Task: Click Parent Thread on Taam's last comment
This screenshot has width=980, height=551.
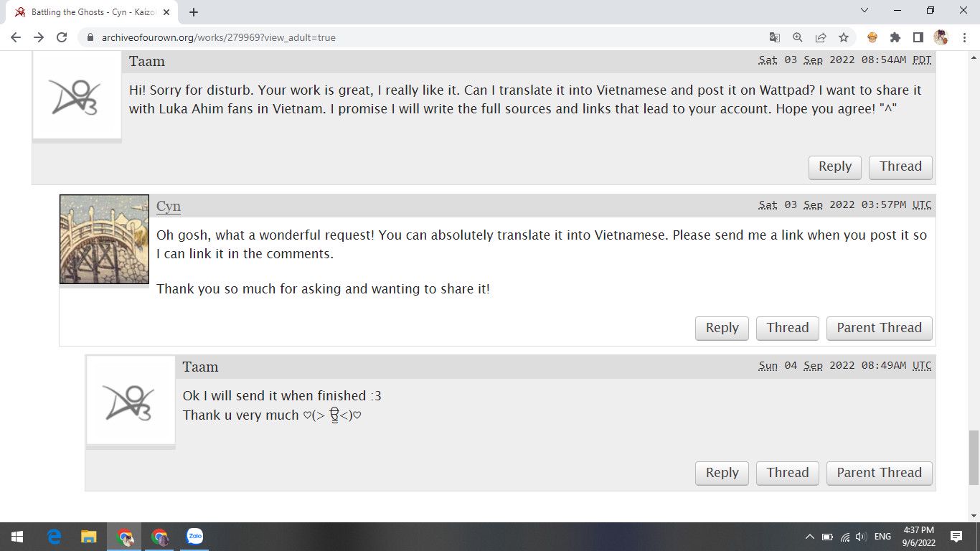Action: tap(879, 473)
